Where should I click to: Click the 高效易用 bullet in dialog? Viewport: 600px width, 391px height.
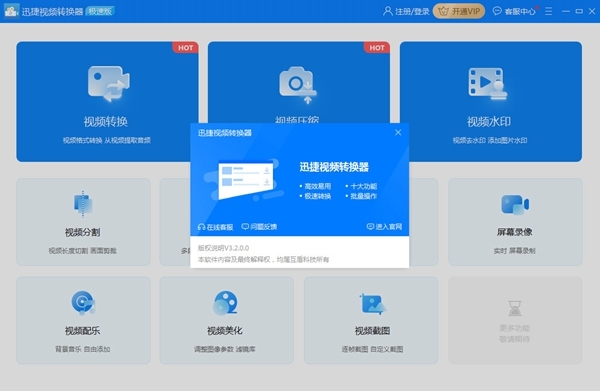pos(315,186)
